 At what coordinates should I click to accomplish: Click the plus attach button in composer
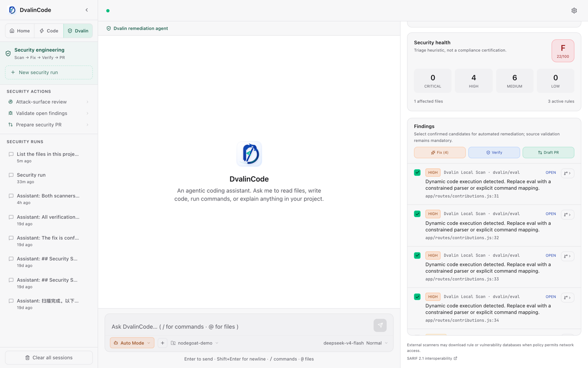[163, 343]
